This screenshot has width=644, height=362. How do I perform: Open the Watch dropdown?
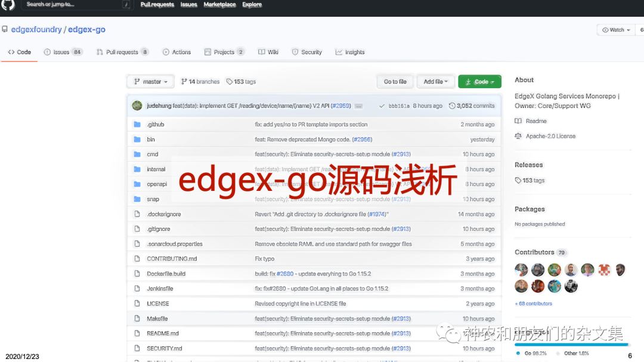tap(616, 30)
